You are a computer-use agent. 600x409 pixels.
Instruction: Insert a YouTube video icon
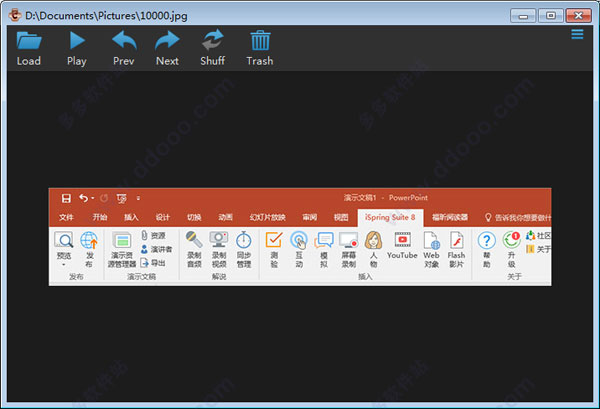pyautogui.click(x=403, y=239)
